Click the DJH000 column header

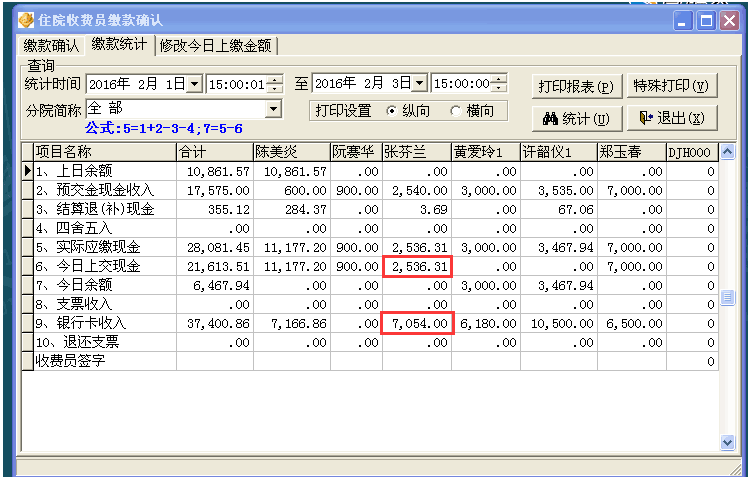click(692, 152)
